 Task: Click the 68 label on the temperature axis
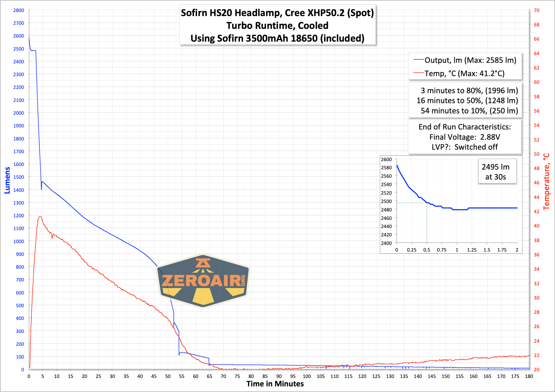(x=537, y=25)
